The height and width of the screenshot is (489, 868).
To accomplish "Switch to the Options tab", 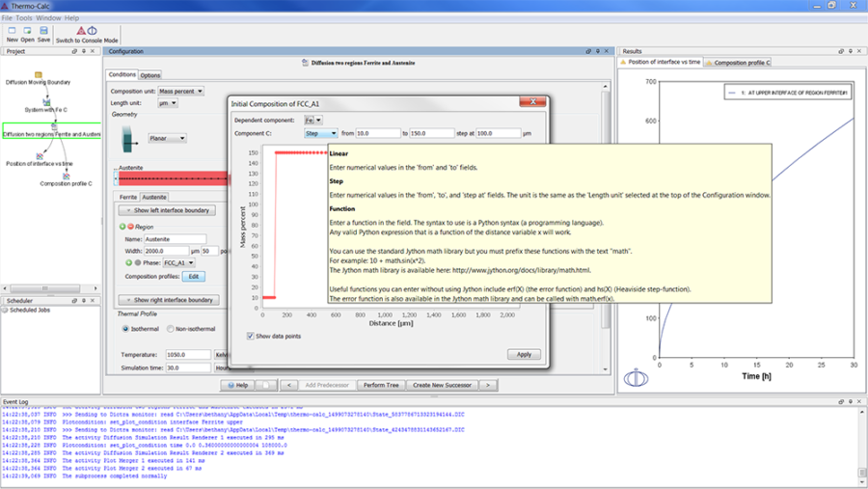I will click(x=150, y=75).
